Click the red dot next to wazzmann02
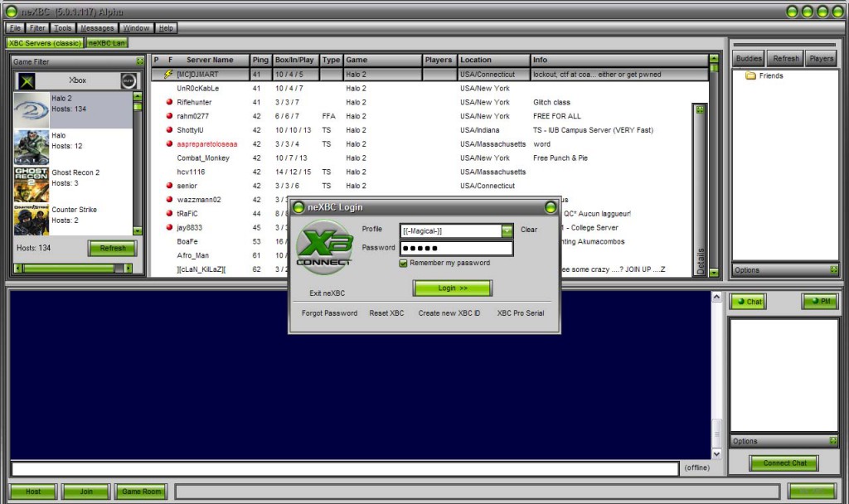The image size is (849, 504). tap(169, 199)
